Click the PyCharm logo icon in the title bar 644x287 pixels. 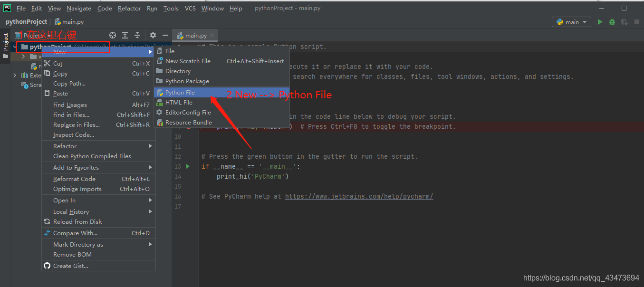pyautogui.click(x=7, y=8)
